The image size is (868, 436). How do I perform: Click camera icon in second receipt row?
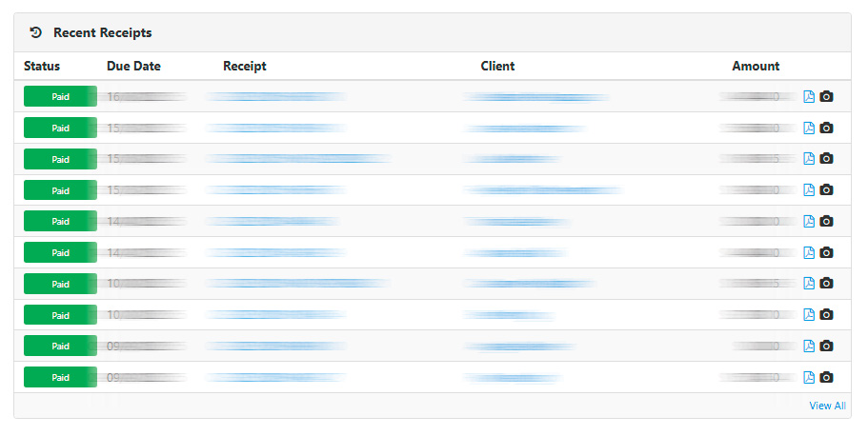[826, 128]
